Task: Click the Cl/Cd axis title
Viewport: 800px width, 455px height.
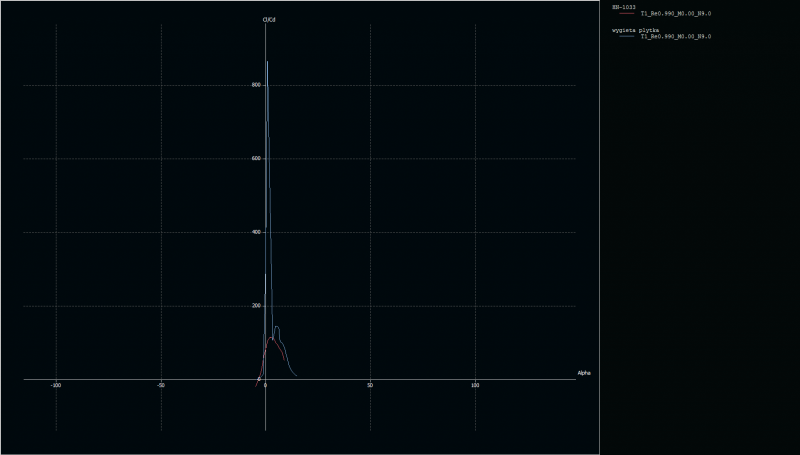Action: click(x=270, y=20)
